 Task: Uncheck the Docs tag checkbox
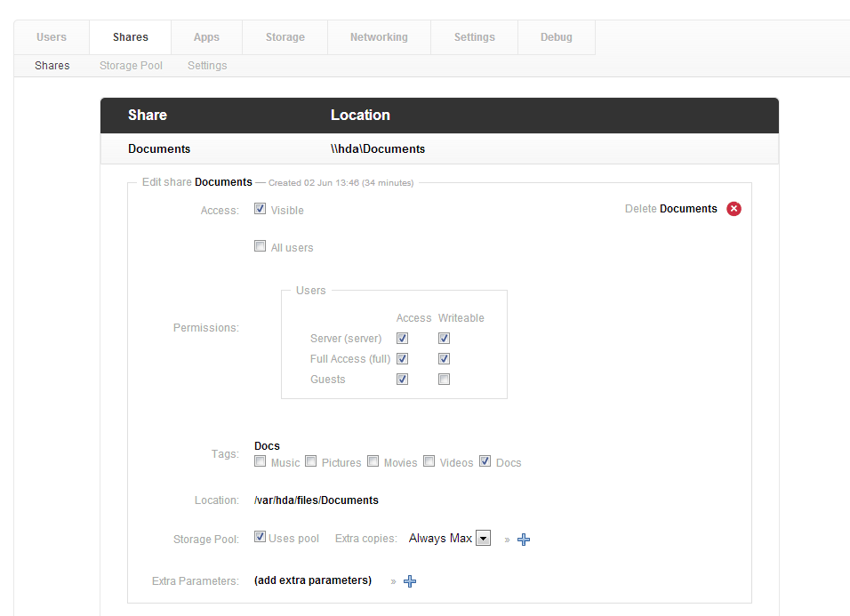[x=485, y=461]
